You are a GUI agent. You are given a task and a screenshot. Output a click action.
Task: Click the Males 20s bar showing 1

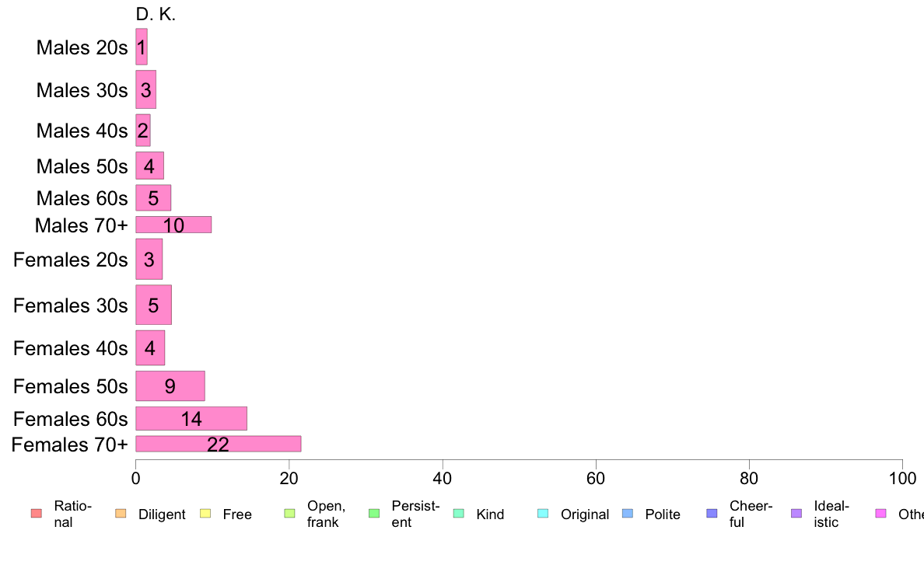click(142, 47)
